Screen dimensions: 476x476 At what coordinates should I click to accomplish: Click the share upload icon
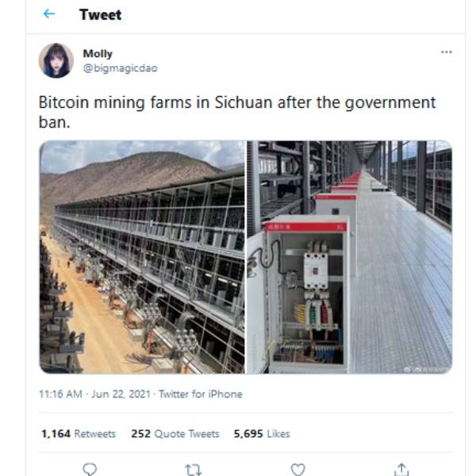tap(401, 469)
